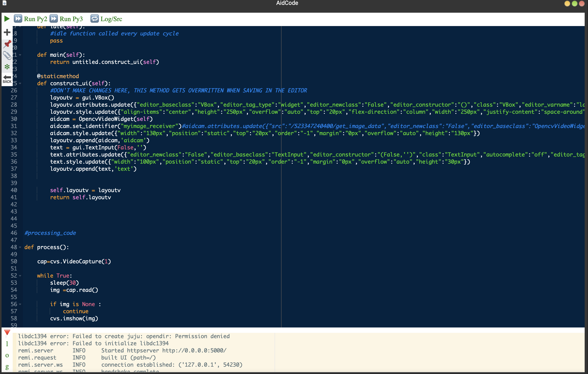Click the sleep(30) statement
Viewport: 588px width, 374px height.
64,283
